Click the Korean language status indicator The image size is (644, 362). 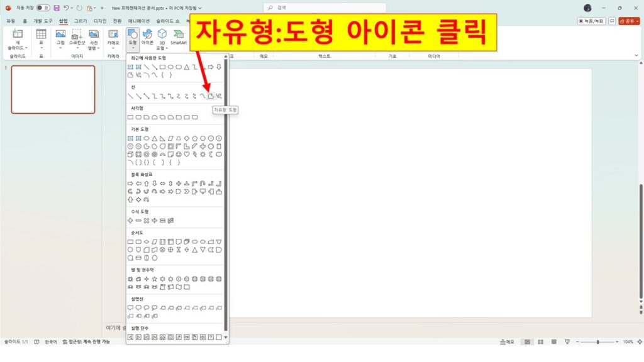pos(50,342)
